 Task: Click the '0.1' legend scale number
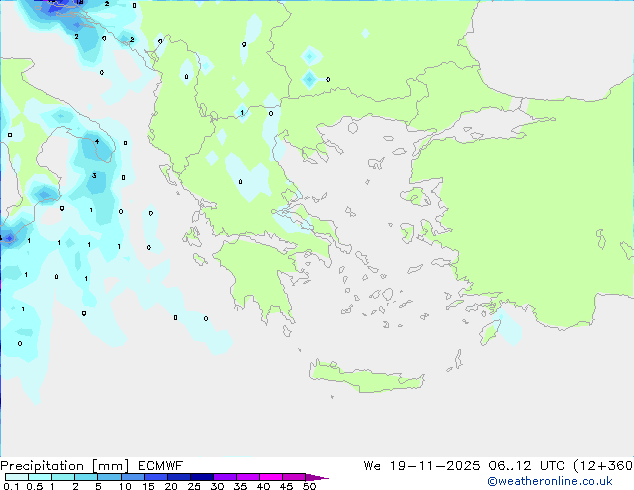(11, 486)
